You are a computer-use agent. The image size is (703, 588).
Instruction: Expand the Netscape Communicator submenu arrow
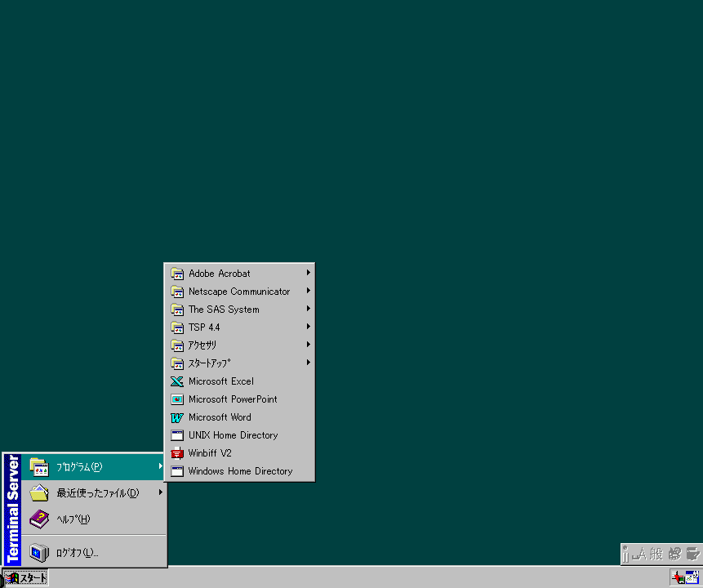[309, 290]
